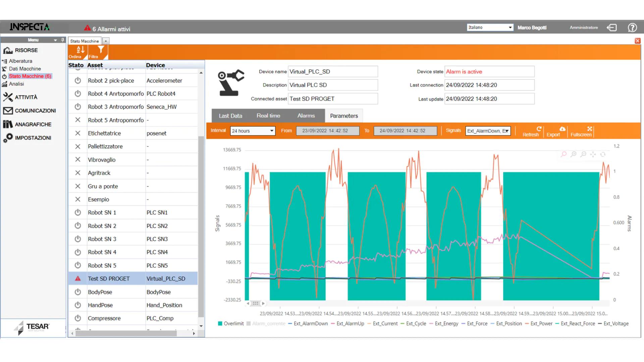The height and width of the screenshot is (362, 644).
Task: Switch to the Real time tab
Action: [268, 116]
